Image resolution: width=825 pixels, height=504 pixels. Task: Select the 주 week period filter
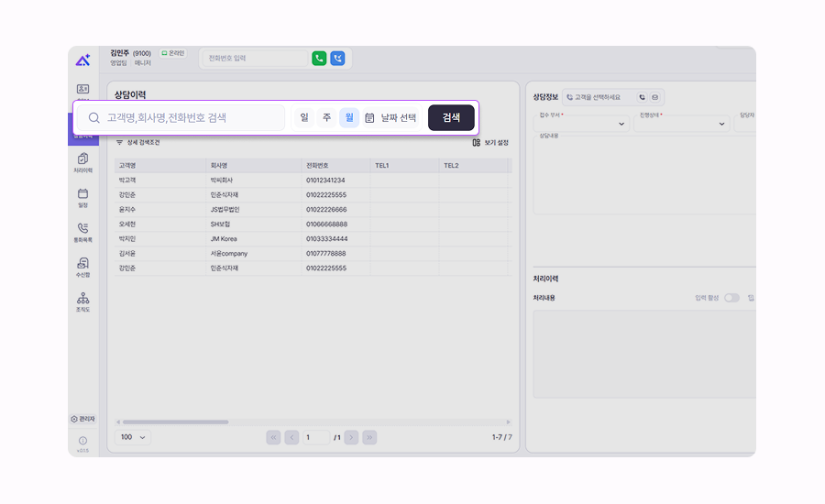point(326,118)
